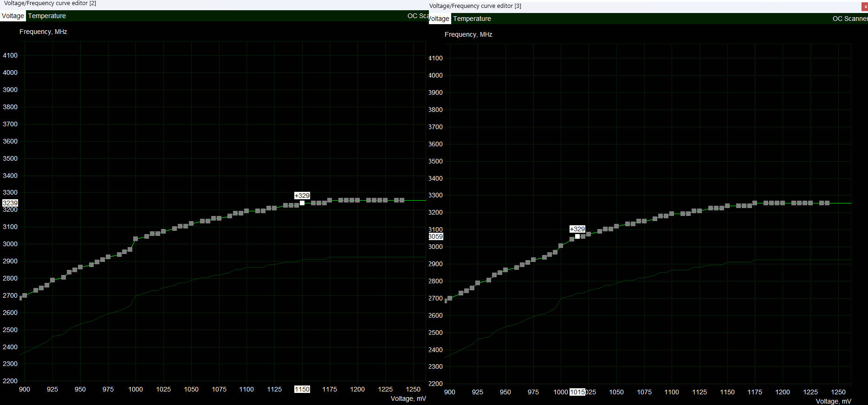Click the 3059 frequency value box

435,236
